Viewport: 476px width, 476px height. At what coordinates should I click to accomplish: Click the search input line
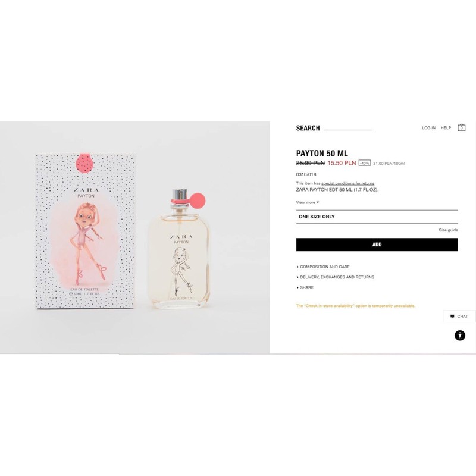pyautogui.click(x=347, y=128)
